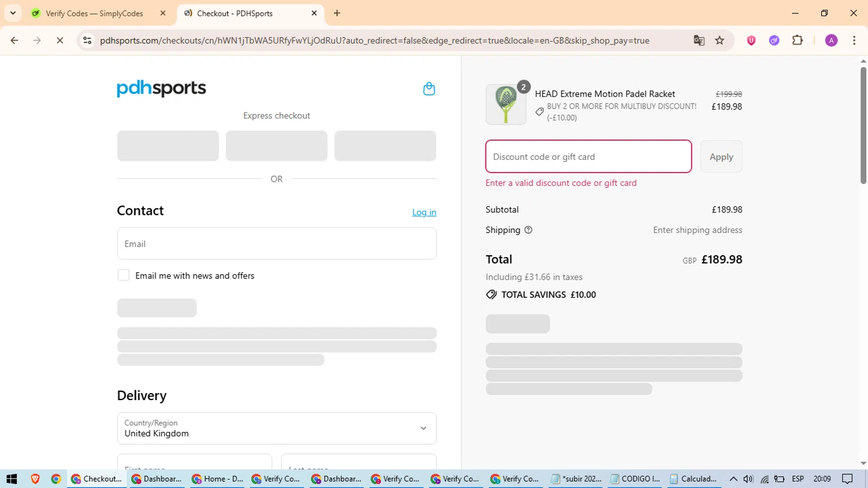
Task: Switch to the Verify Codes — SimplyCodes tab
Action: pyautogui.click(x=94, y=13)
